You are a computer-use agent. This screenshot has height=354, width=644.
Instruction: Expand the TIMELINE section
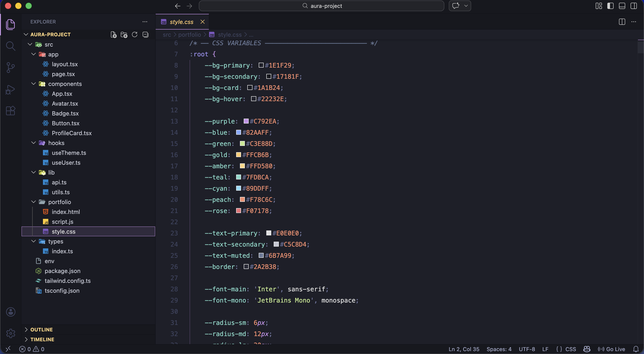click(42, 339)
